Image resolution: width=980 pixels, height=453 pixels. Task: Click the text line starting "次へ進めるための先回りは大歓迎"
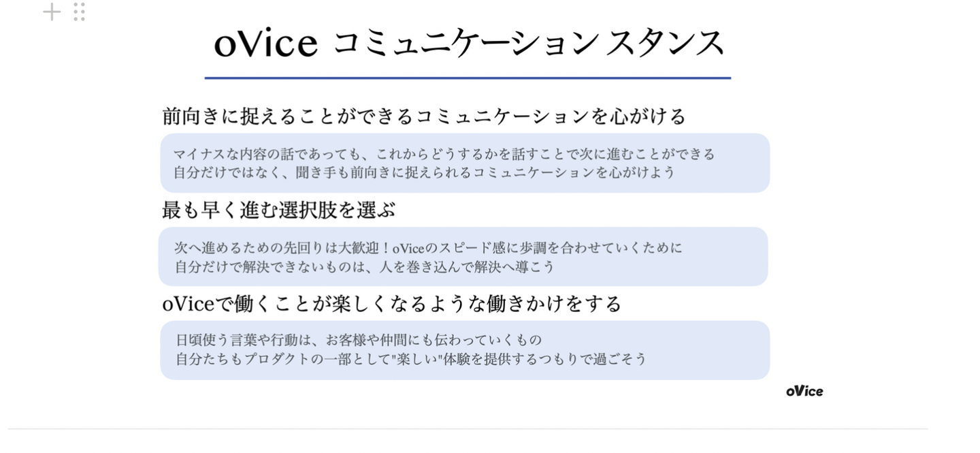click(x=428, y=248)
